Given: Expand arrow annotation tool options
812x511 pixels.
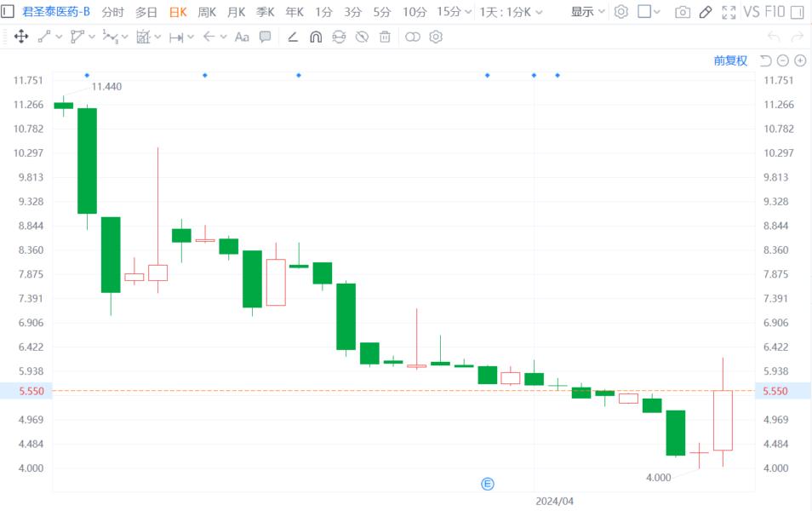Looking at the screenshot, I should pos(223,37).
